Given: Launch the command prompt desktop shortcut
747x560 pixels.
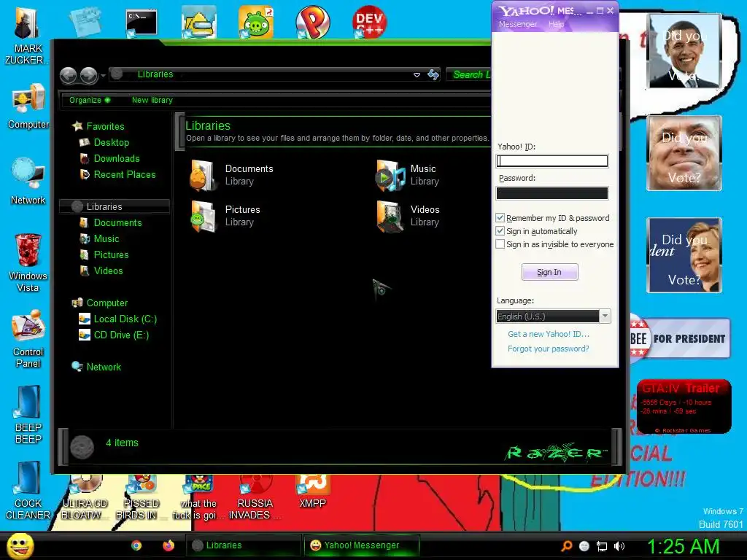Looking at the screenshot, I should [142, 23].
